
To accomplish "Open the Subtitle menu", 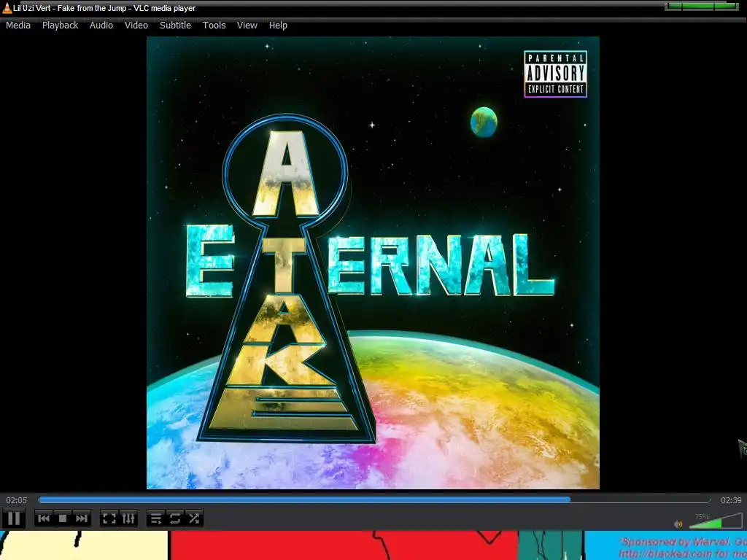I will tap(175, 26).
